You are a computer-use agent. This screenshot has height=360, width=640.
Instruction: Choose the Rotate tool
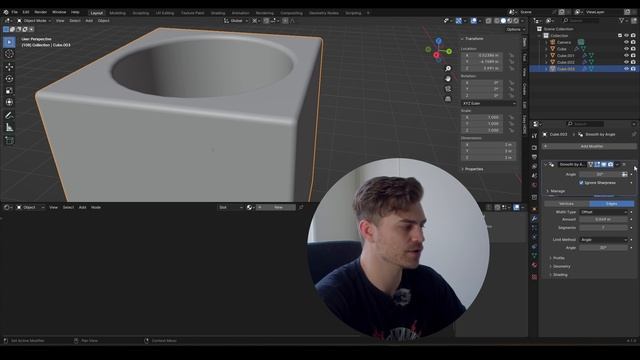[9, 79]
